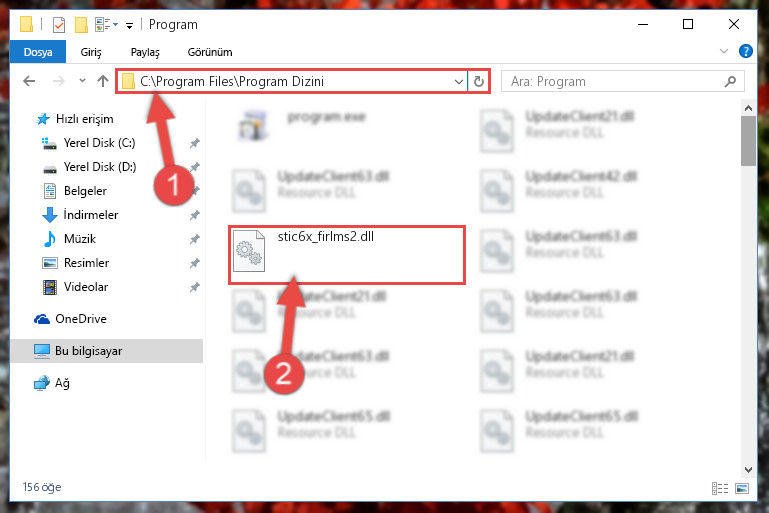Switch to details view layout icon

pos(720,488)
